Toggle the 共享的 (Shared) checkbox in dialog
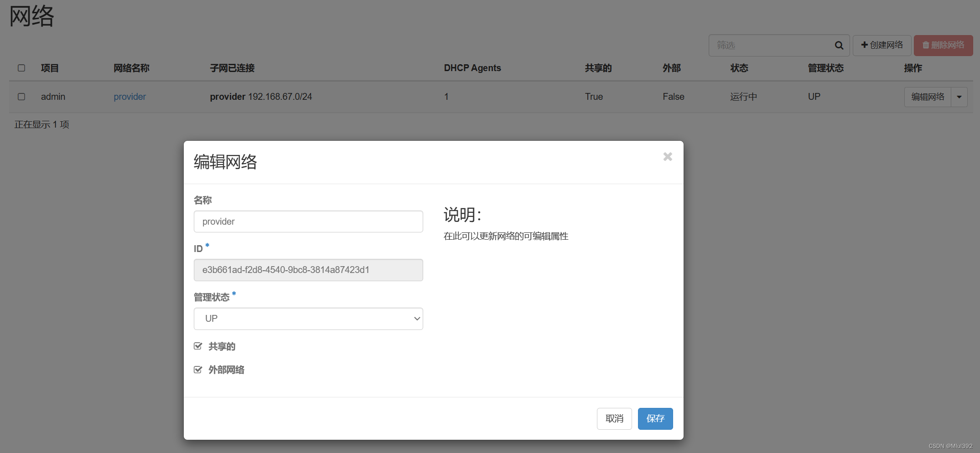 (198, 346)
